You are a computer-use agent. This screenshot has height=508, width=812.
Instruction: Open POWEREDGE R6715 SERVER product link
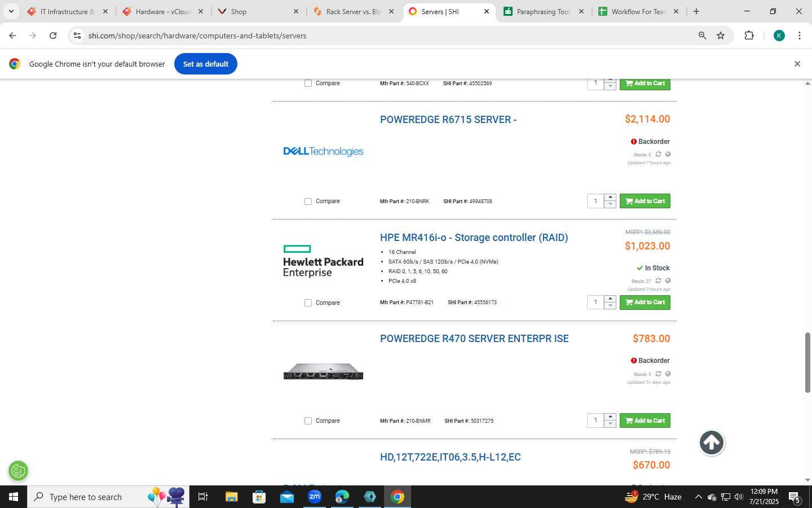(448, 120)
